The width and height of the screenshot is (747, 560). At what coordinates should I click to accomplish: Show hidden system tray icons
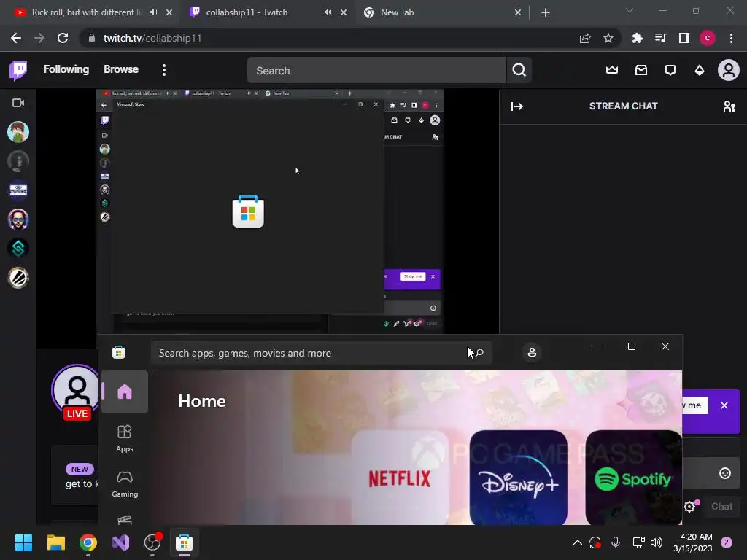(578, 542)
